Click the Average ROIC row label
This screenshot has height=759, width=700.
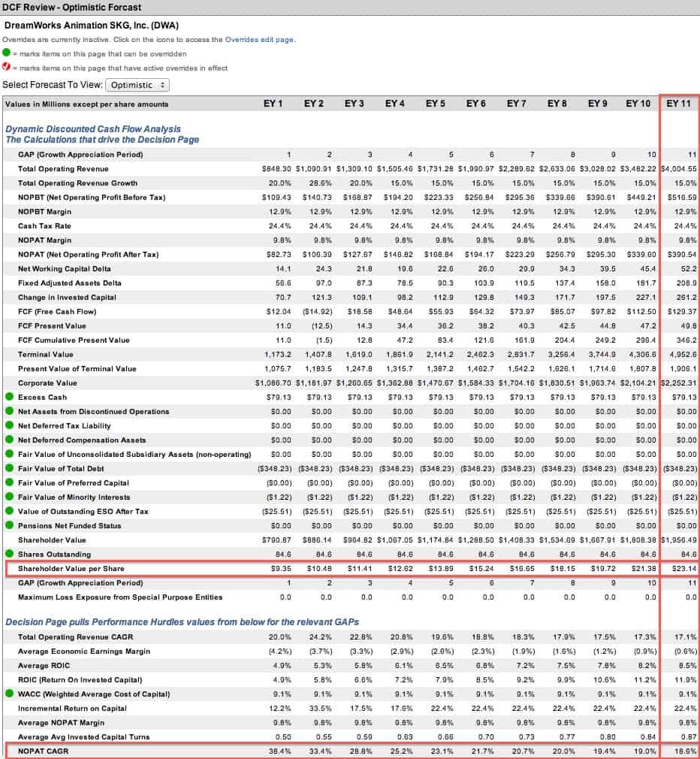pos(44,666)
